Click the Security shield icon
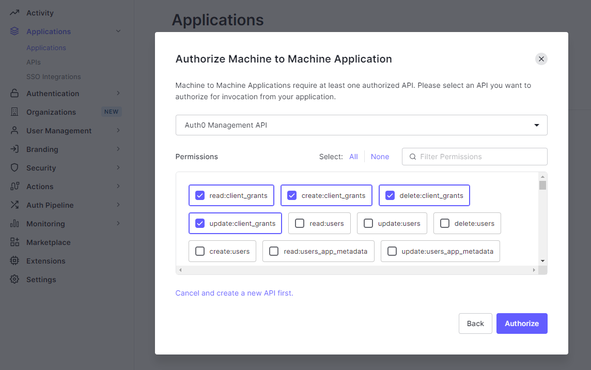 pyautogui.click(x=14, y=168)
